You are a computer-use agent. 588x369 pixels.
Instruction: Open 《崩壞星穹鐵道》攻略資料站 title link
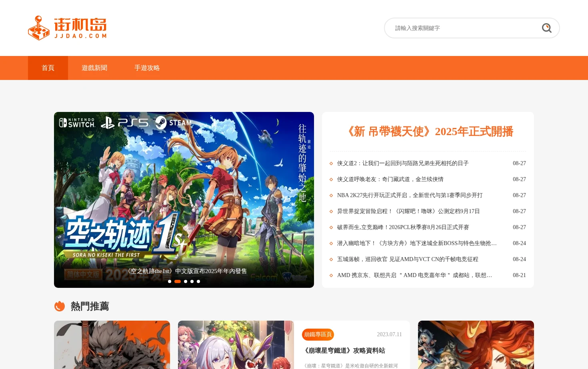[x=344, y=351]
